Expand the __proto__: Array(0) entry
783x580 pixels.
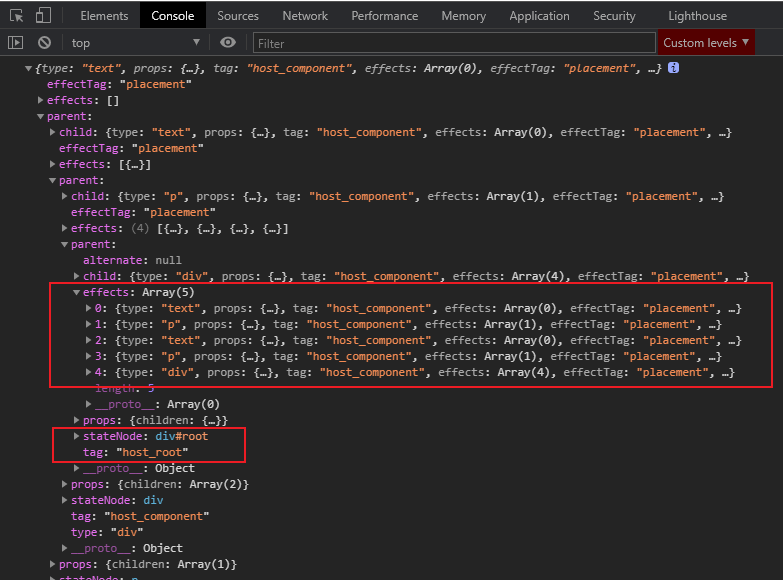pyautogui.click(x=89, y=404)
